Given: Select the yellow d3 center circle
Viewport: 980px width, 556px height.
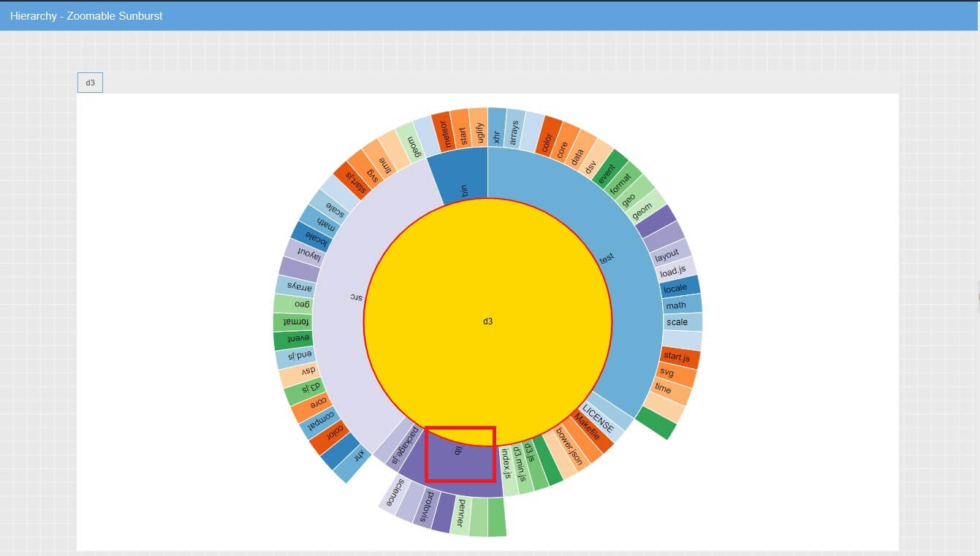Looking at the screenshot, I should click(x=487, y=321).
